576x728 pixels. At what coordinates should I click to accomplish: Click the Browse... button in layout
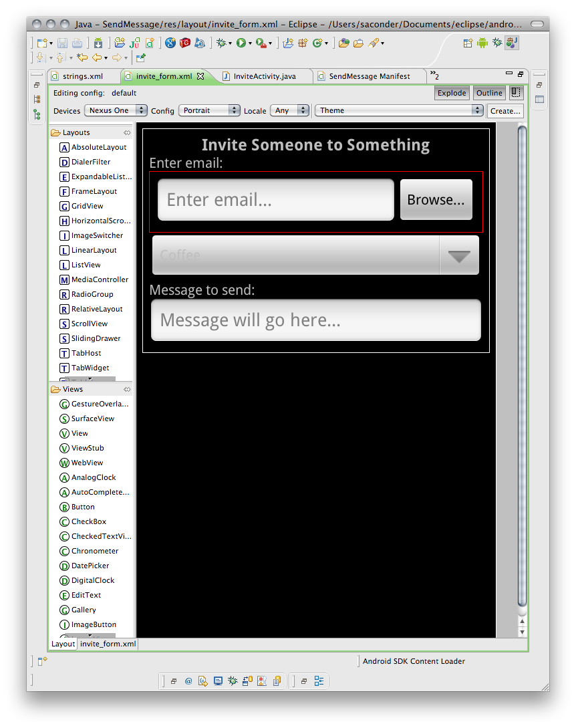436,200
